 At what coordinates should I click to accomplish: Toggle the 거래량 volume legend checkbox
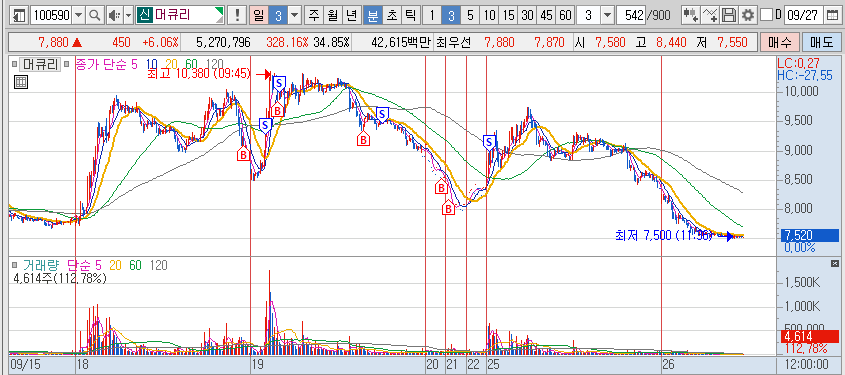[x=16, y=265]
